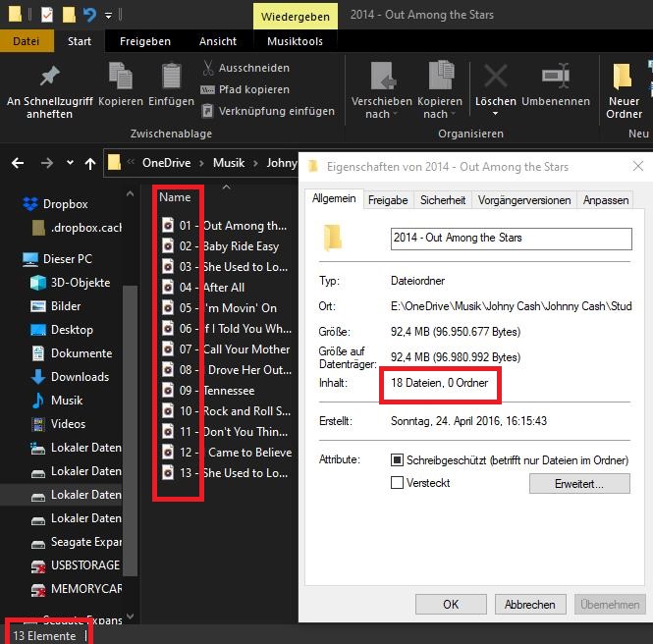653x644 pixels.
Task: Switch to the Start ribbon tab
Action: tap(80, 41)
